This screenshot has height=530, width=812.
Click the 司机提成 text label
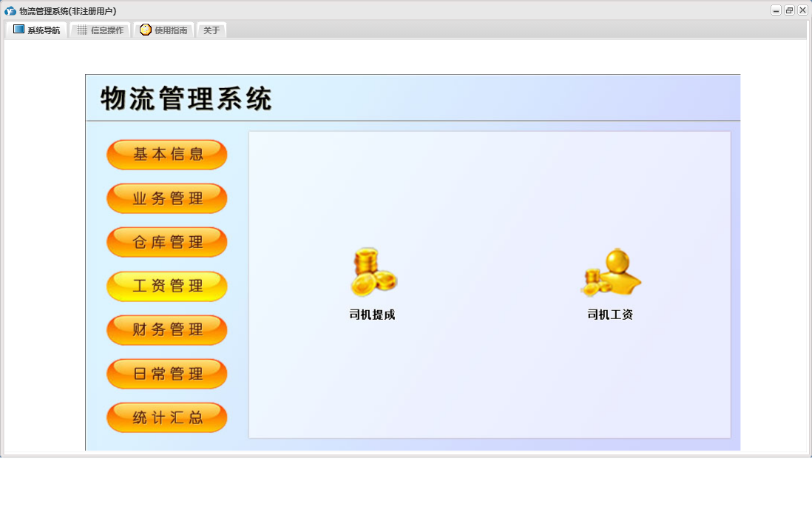tap(372, 315)
